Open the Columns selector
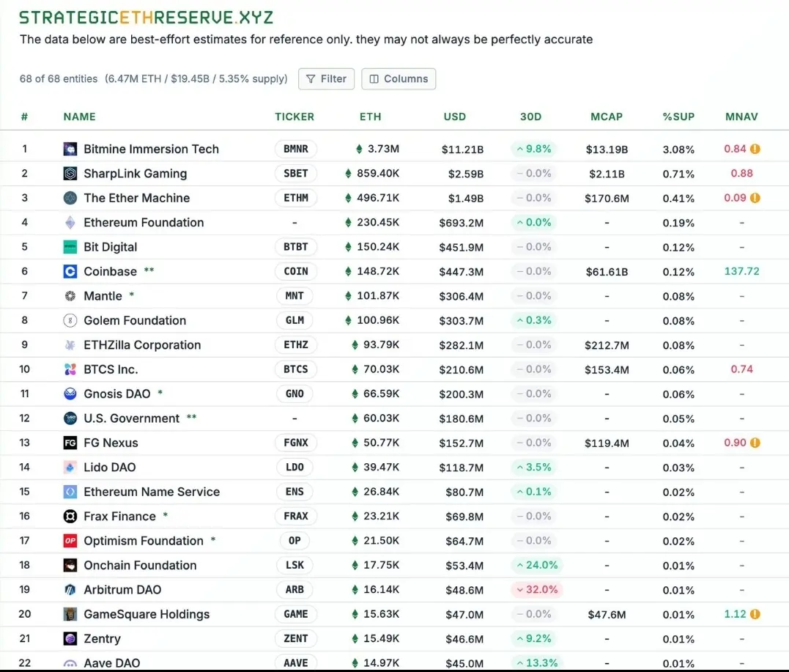 [x=399, y=79]
